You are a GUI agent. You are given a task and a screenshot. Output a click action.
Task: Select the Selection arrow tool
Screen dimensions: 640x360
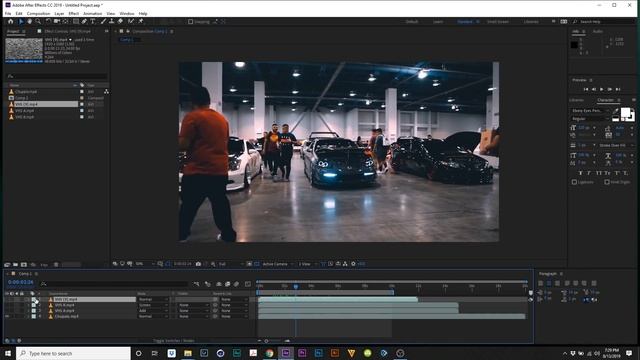(x=21, y=21)
